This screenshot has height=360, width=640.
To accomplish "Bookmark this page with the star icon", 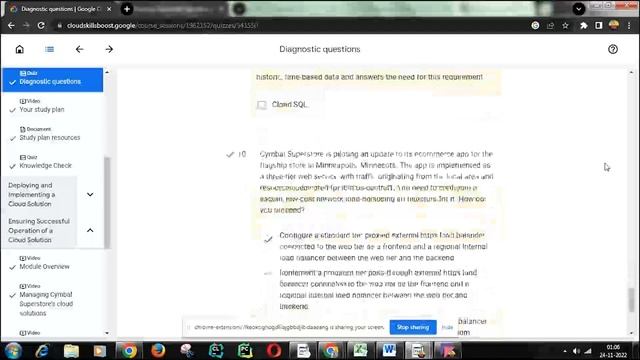I will pos(565,26).
